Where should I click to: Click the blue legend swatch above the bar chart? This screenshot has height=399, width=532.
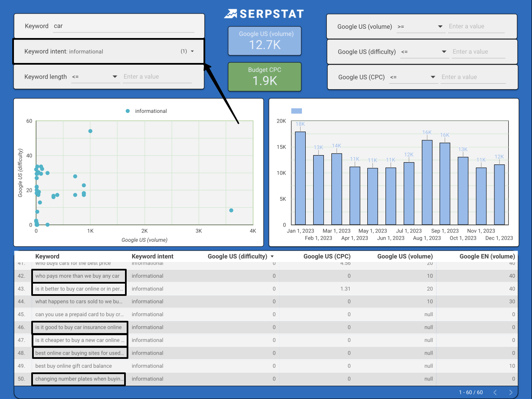[297, 110]
